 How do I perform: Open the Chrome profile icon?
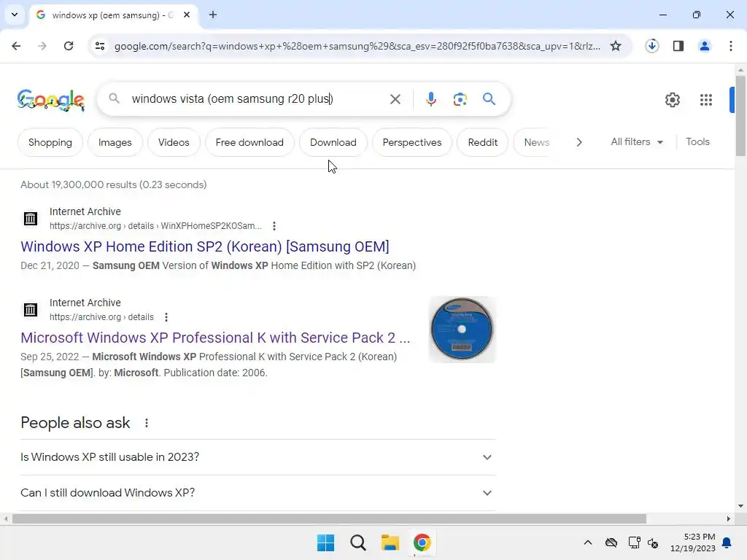705,46
